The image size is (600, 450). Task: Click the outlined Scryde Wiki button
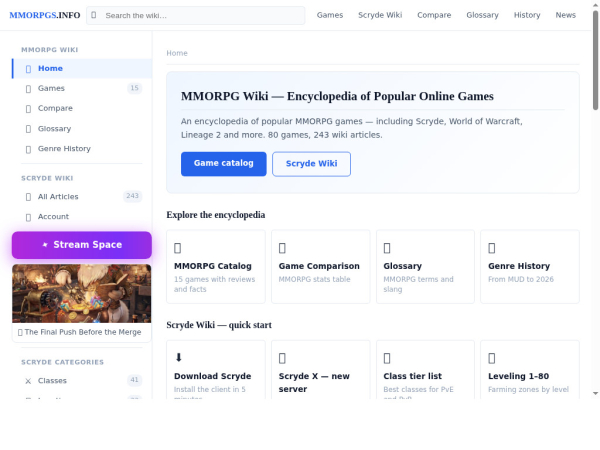coord(311,164)
